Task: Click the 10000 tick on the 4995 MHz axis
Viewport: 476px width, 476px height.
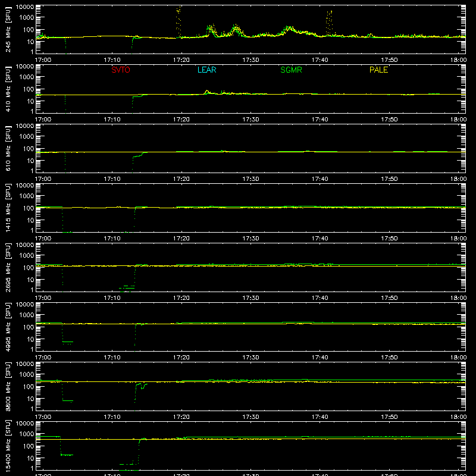Action: coord(25,305)
